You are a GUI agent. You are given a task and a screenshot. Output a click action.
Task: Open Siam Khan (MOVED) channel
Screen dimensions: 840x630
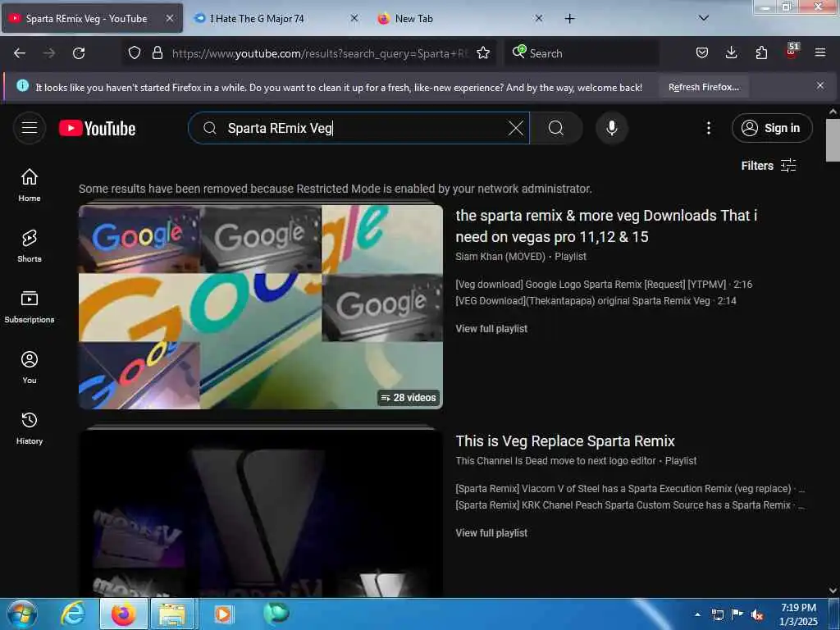tap(500, 257)
